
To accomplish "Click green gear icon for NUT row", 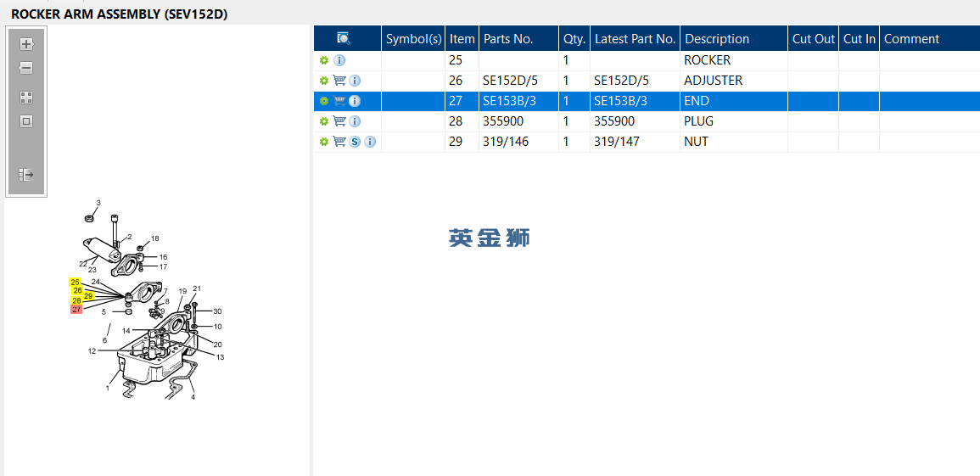I will tap(324, 142).
